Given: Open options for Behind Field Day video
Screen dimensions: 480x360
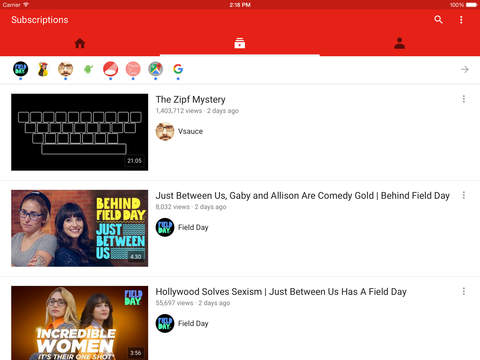Looking at the screenshot, I should (464, 195).
